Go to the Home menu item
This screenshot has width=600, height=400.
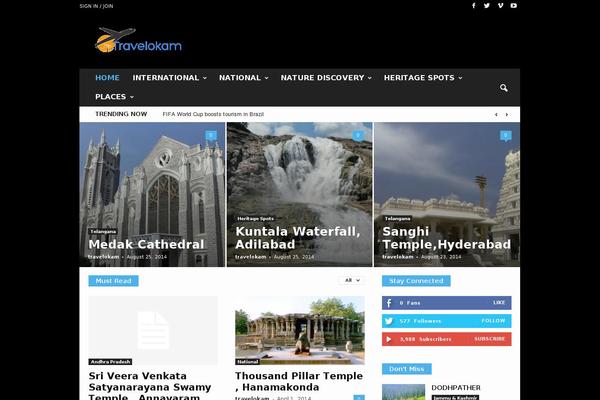(x=107, y=78)
